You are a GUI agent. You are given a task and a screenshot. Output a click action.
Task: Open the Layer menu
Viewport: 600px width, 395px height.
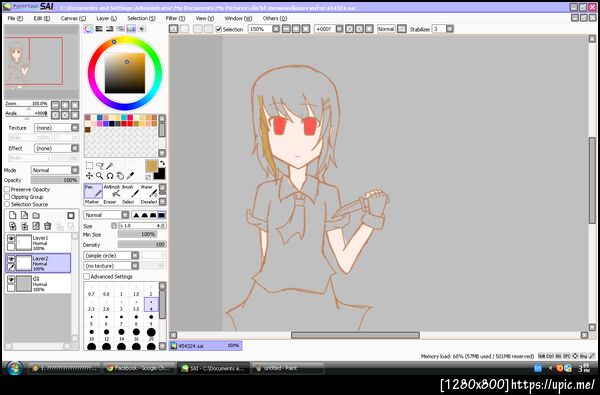(106, 18)
